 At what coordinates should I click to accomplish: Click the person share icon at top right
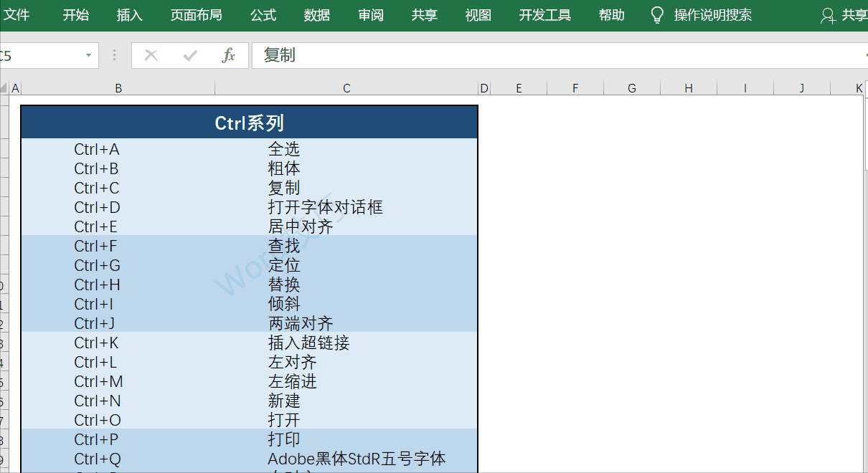828,16
